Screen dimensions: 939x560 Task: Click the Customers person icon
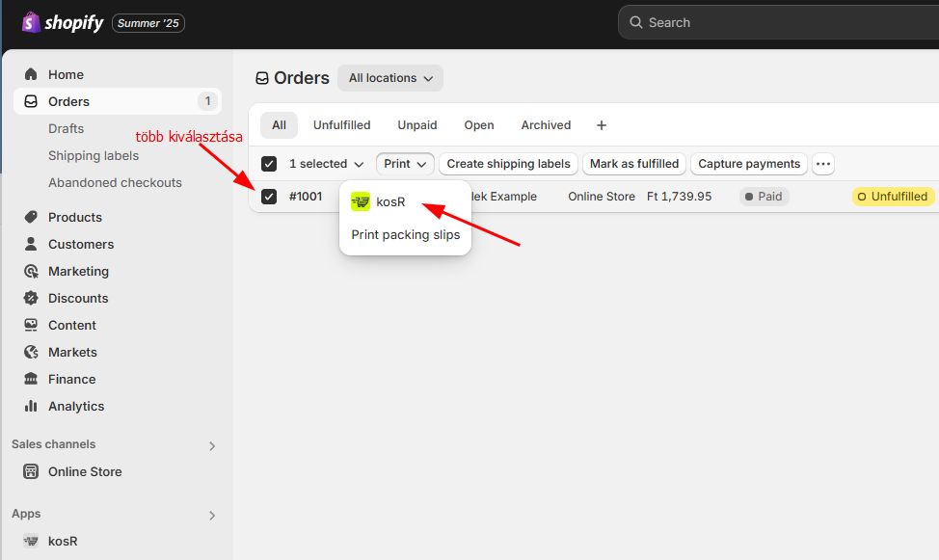pos(31,244)
